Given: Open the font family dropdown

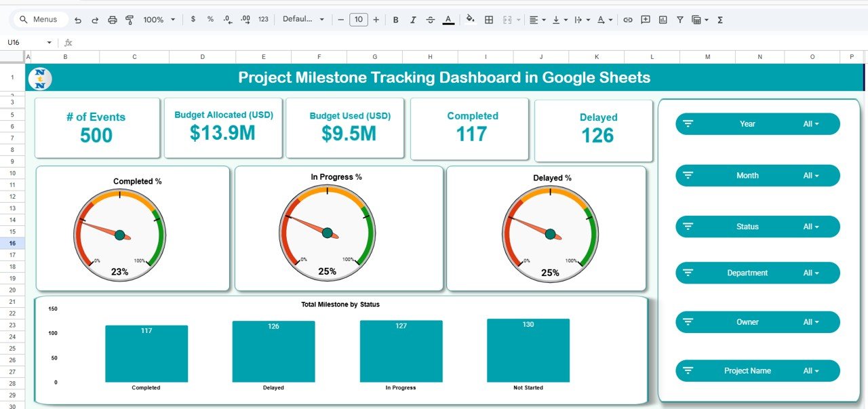Looking at the screenshot, I should coord(303,20).
